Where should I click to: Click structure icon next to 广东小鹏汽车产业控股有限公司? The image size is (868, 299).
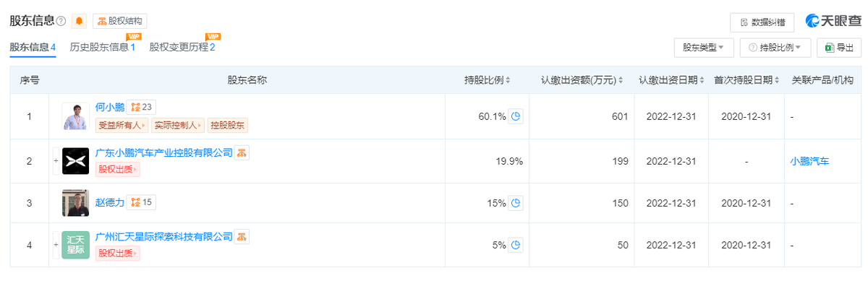click(242, 153)
